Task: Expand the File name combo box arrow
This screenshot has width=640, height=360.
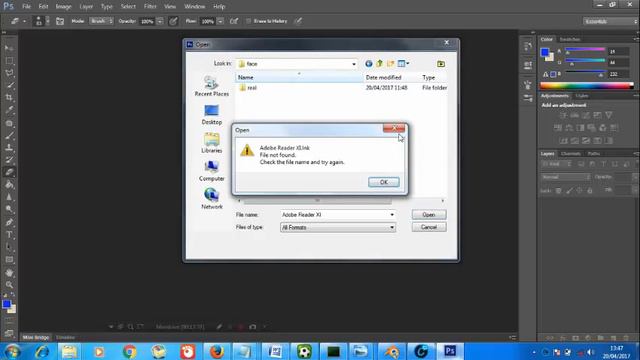Action: (x=392, y=214)
